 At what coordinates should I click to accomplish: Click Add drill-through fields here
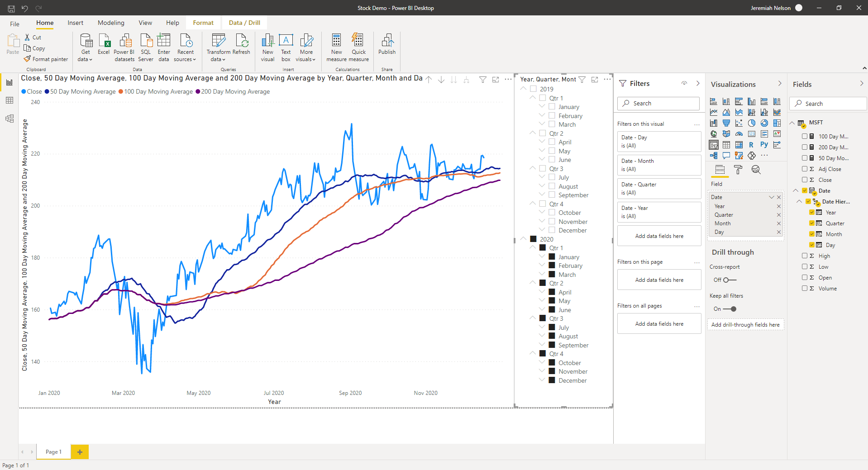click(x=745, y=325)
